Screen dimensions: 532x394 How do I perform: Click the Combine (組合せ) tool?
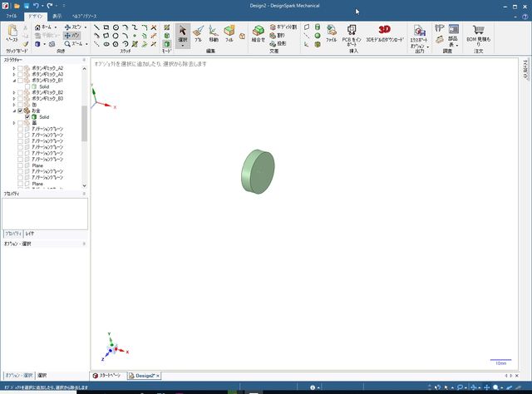pyautogui.click(x=259, y=33)
